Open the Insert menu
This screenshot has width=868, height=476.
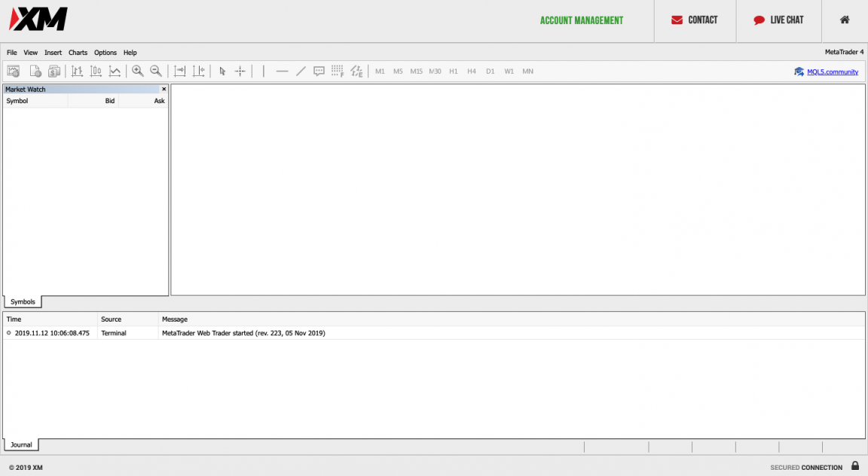tap(53, 53)
